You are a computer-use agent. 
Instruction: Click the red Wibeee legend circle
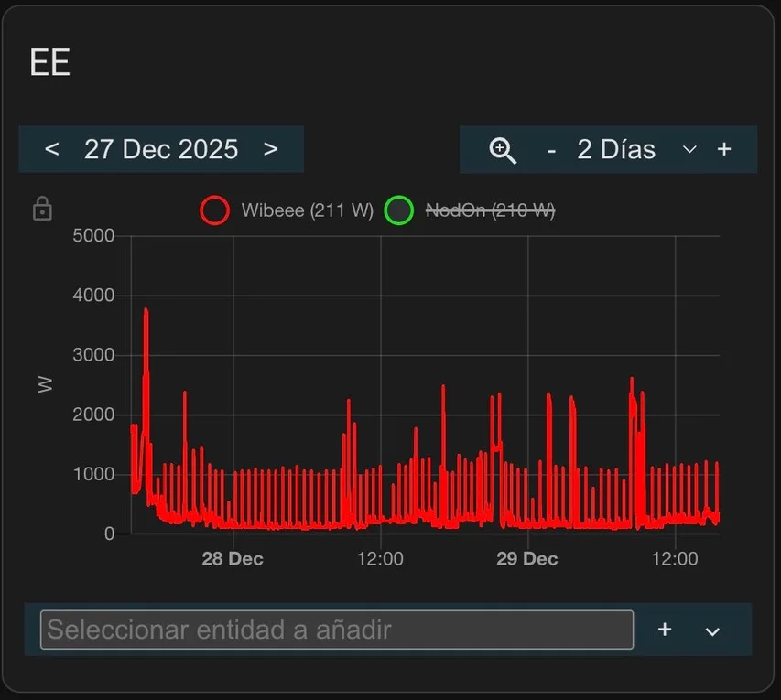[x=214, y=210]
